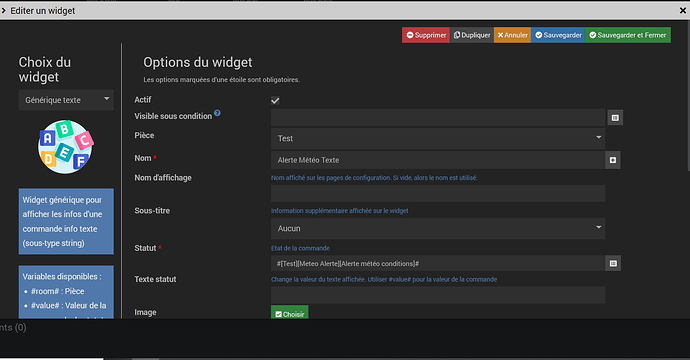Click the vertical scrollbar on the right edge
690x360 pixels.
coord(688,97)
